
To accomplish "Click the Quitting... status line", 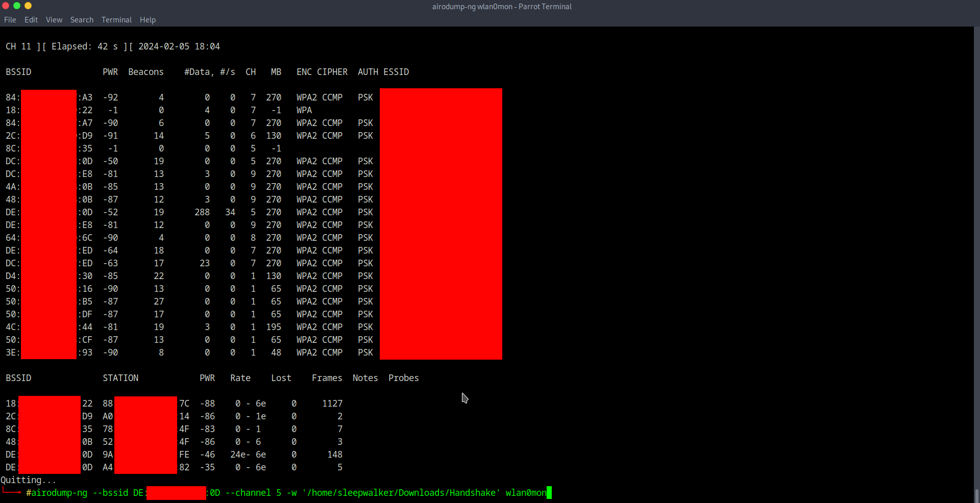I will pos(28,480).
